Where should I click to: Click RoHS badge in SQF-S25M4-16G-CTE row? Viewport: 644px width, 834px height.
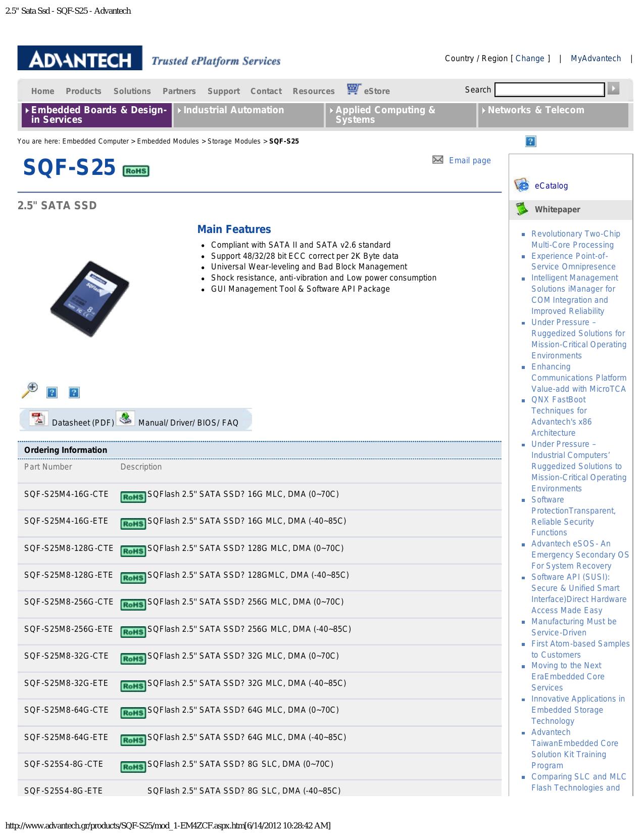point(133,497)
